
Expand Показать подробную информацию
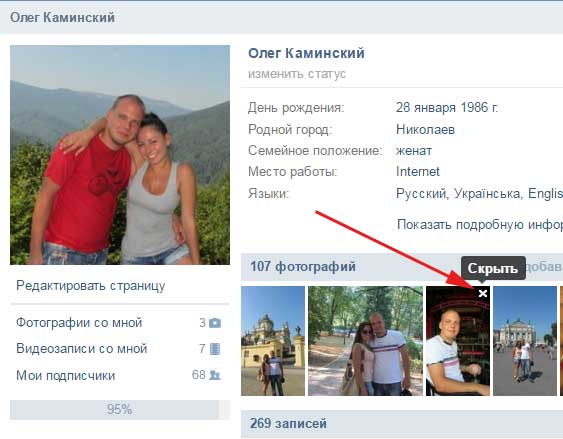[480, 225]
